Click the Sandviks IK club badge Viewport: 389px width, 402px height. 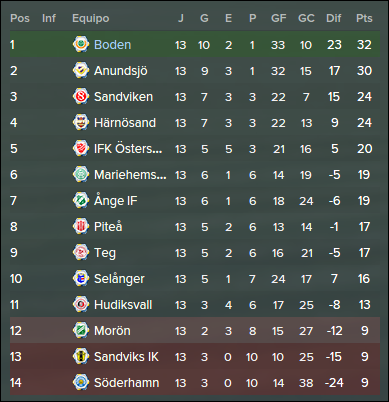(81, 356)
